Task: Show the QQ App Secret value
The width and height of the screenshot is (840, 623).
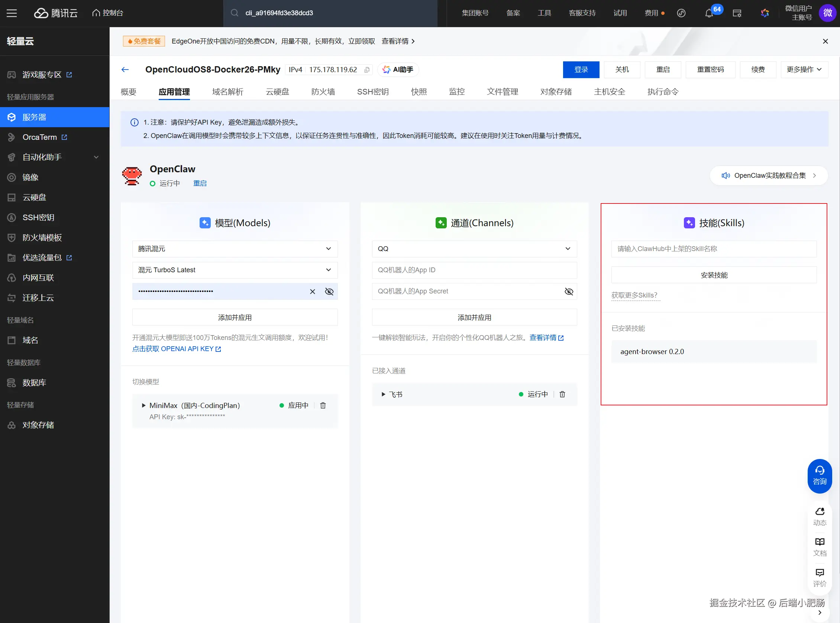Action: pos(569,291)
